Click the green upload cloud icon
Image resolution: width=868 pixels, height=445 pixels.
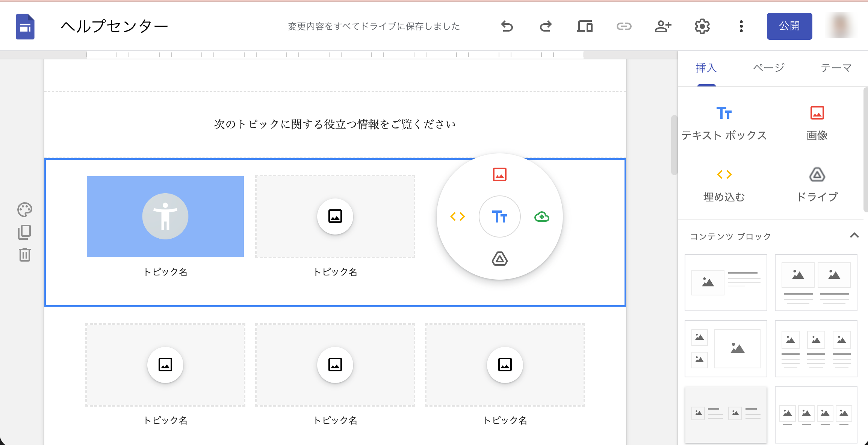click(x=541, y=216)
